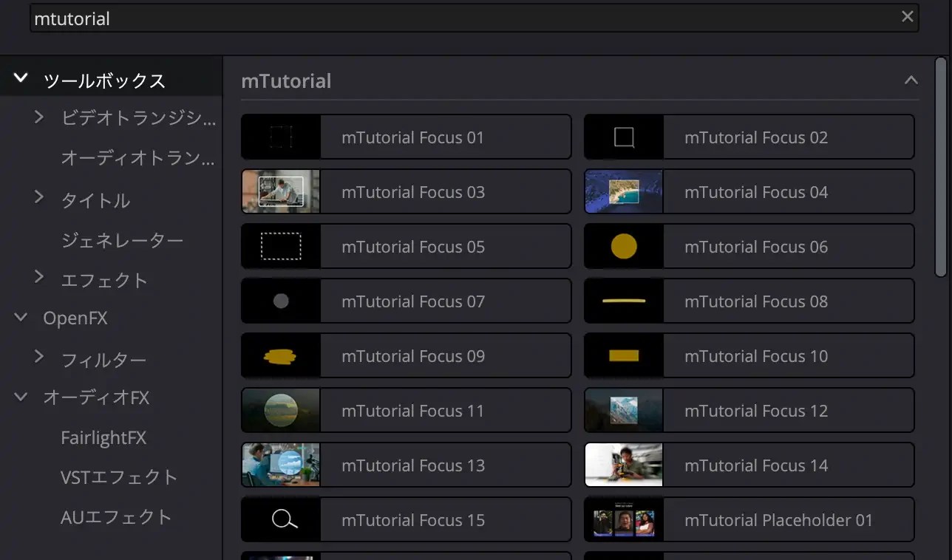The width and height of the screenshot is (952, 560).
Task: Select the mTutorial Focus 10 text label
Action: coord(756,356)
